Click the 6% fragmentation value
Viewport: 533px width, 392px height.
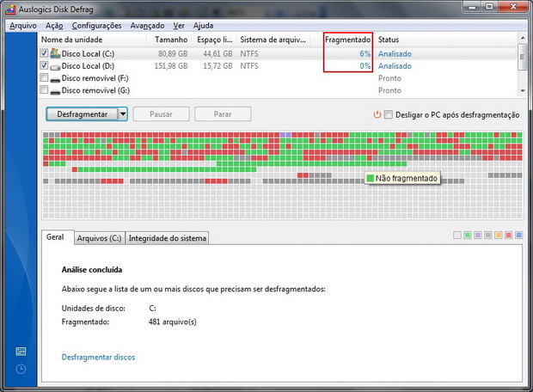pyautogui.click(x=365, y=53)
